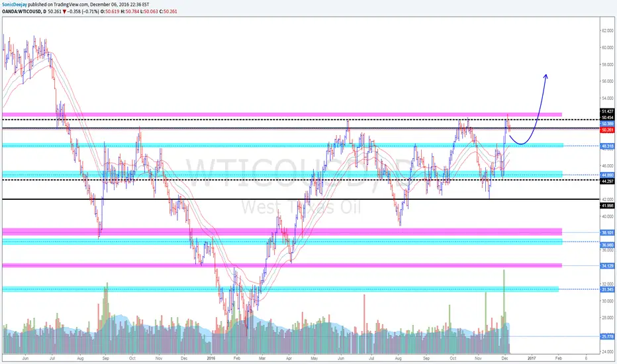This screenshot has width=617, height=364.
Task: Click the Mar label on time axis
Action: click(x=262, y=359)
